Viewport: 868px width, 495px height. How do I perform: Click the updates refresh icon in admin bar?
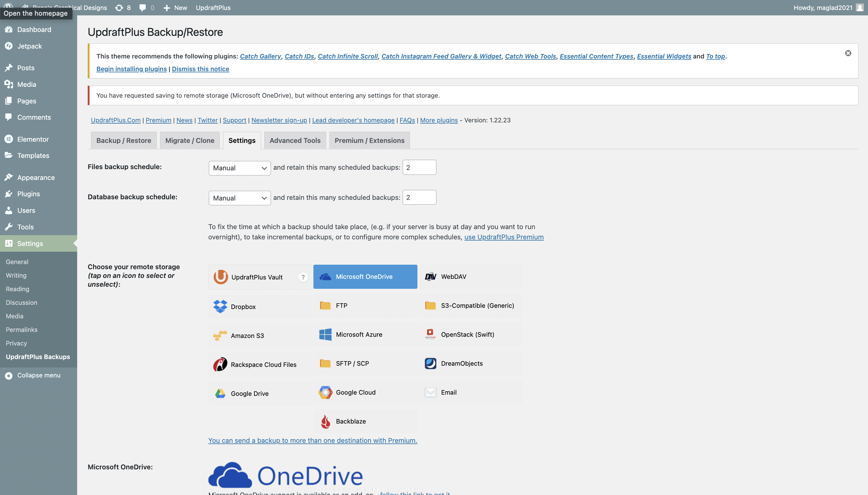pos(119,8)
